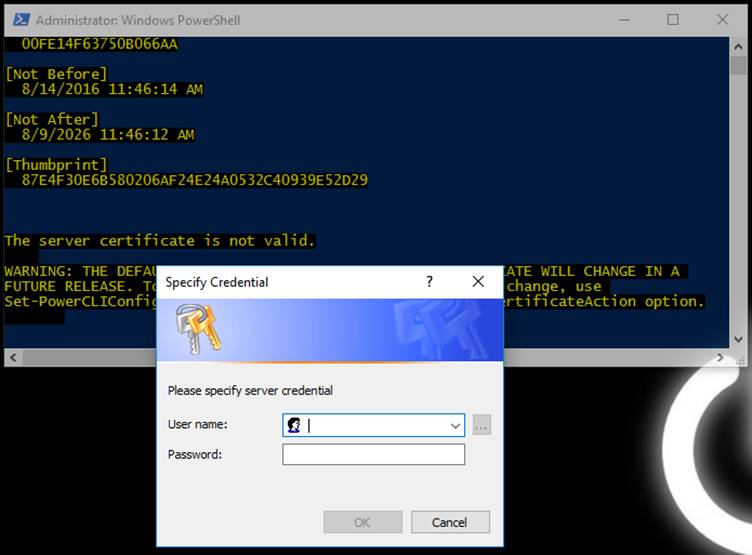752x555 pixels.
Task: Click the '[Thumbprint]' label text
Action: (x=56, y=165)
